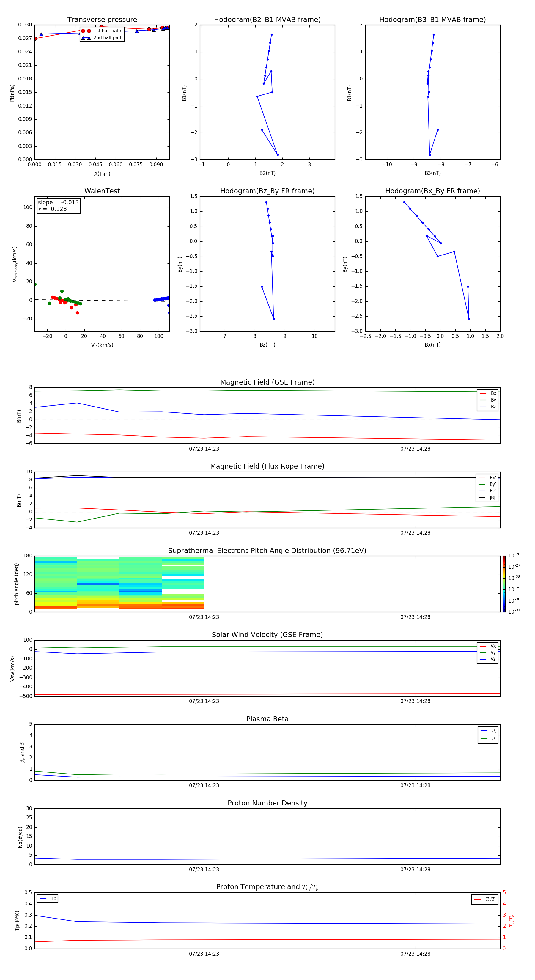Click the pitch angle spectrogram color bar
Image resolution: width=535 pixels, height=980 pixels.
tap(504, 584)
